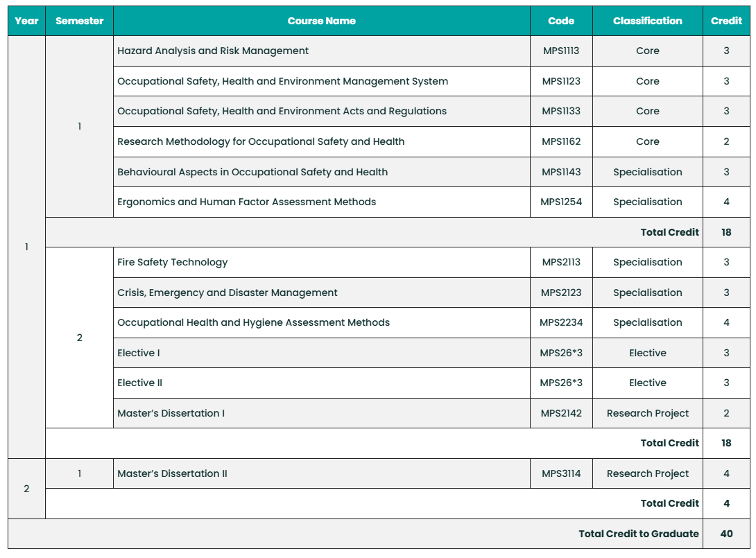Viewport: 756px width, 558px height.
Task: Click the Semester column header
Action: pyautogui.click(x=79, y=21)
